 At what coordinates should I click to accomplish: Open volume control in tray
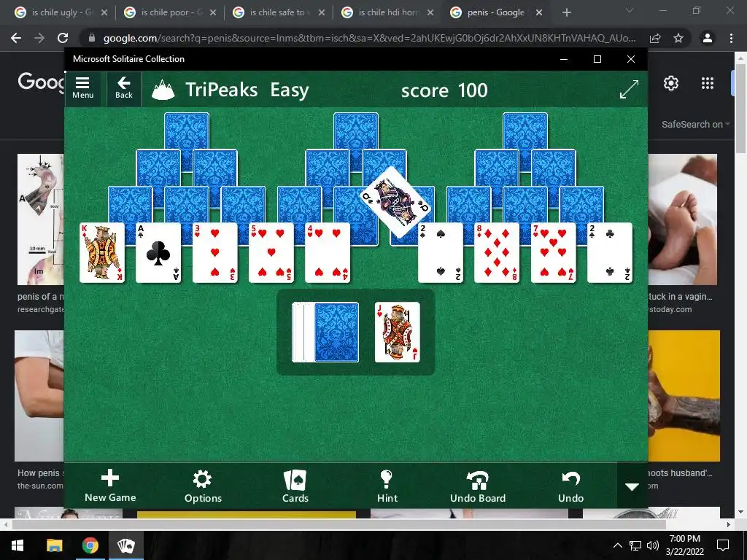[653, 545]
